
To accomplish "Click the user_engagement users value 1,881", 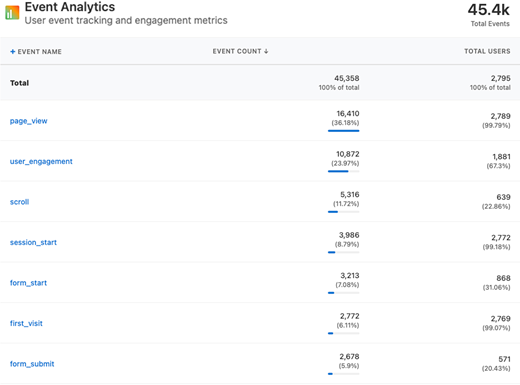I will (501, 157).
